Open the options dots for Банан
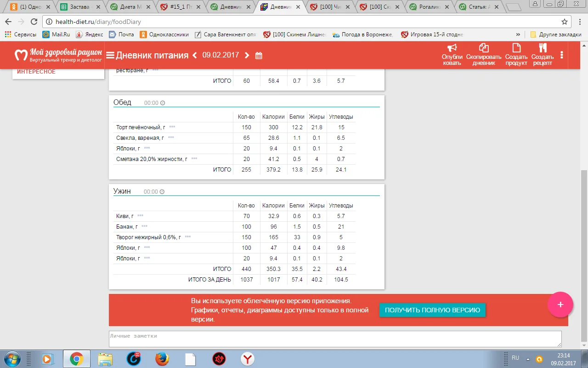The width and height of the screenshot is (588, 368). [145, 226]
